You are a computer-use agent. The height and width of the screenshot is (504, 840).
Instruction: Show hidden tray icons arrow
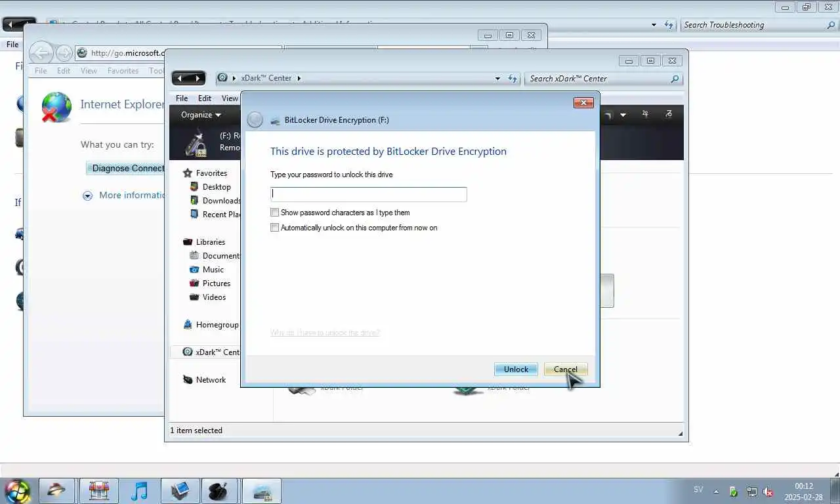716,492
